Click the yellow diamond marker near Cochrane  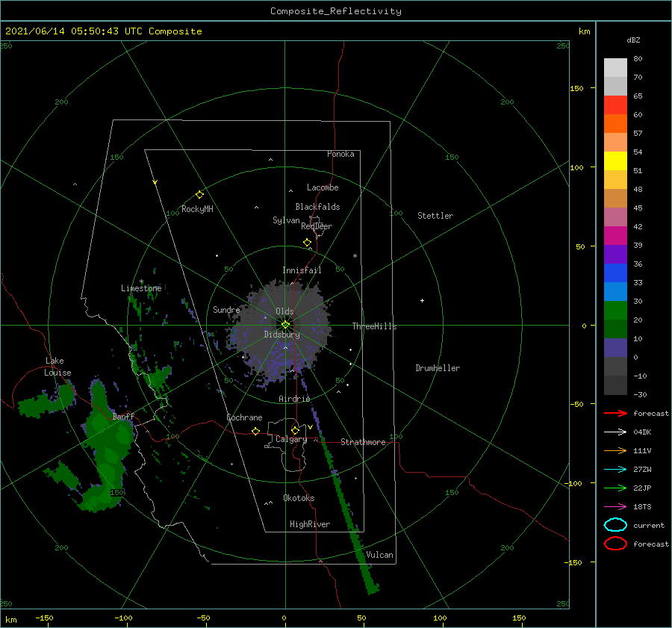click(x=255, y=431)
